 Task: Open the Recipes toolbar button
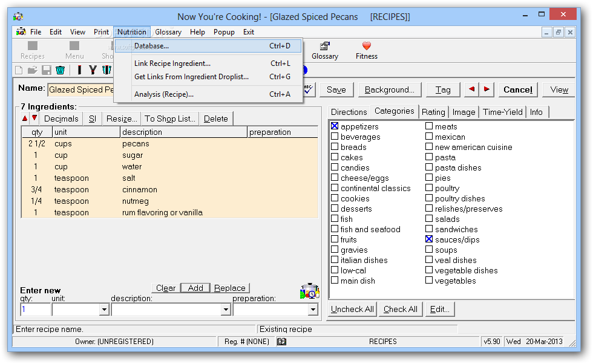[33, 50]
